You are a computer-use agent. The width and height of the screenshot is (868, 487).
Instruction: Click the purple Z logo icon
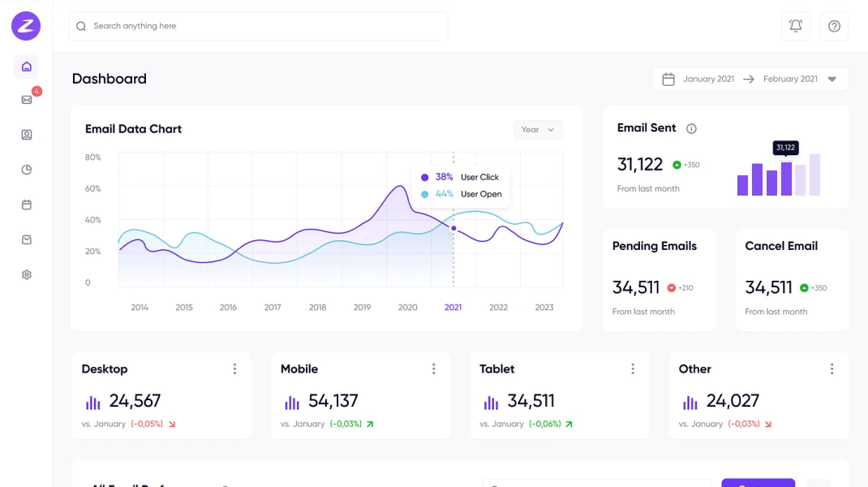point(26,26)
